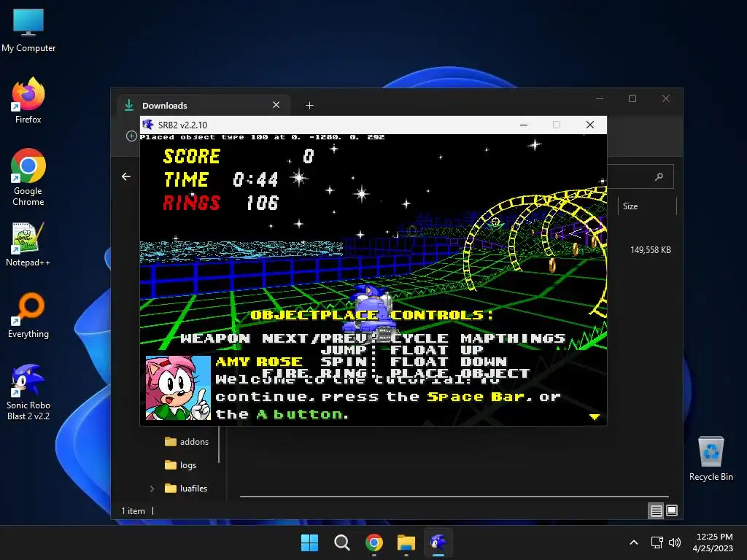This screenshot has width=747, height=560.
Task: Click the New item plus icon in Explorer
Action: 131,136
